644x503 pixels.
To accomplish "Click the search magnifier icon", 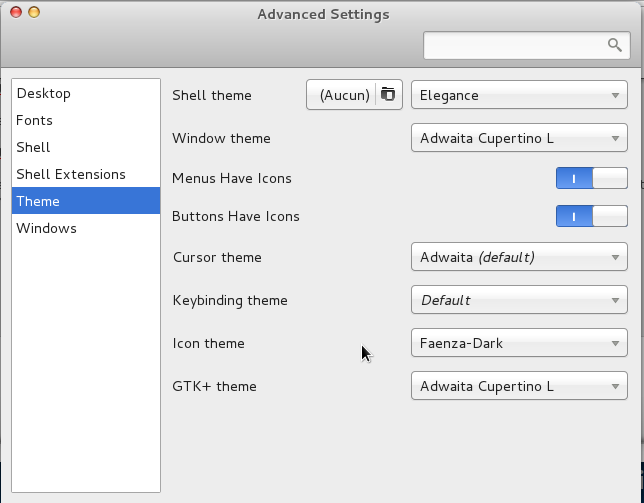I will click(614, 45).
